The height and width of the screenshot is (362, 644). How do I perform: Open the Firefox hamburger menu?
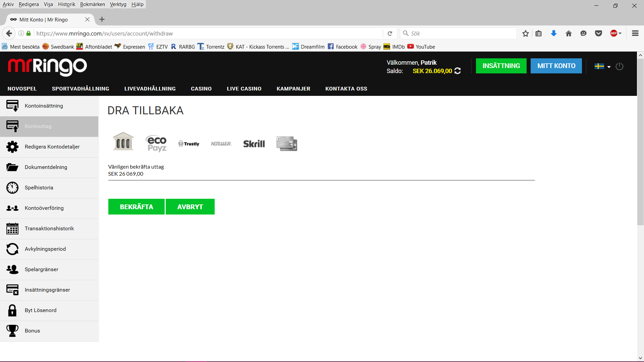click(635, 34)
